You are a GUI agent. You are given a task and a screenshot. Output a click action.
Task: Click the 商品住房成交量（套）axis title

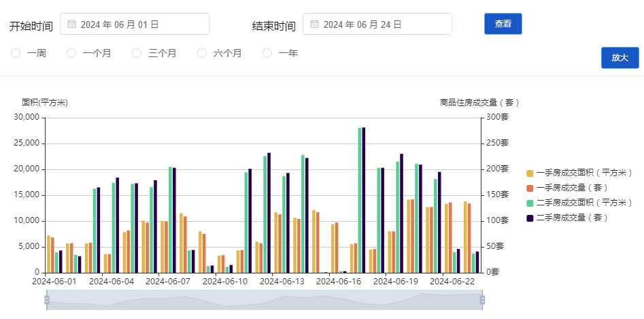[479, 103]
